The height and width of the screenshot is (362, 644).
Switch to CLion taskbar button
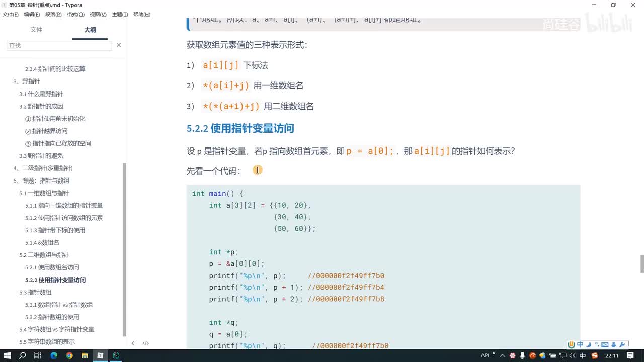pyautogui.click(x=116, y=355)
